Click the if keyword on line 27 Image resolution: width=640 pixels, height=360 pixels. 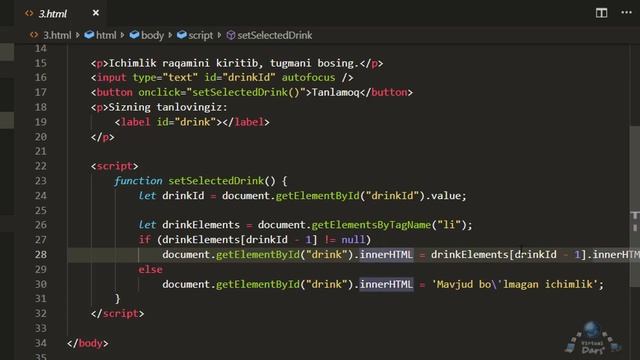pyautogui.click(x=144, y=240)
